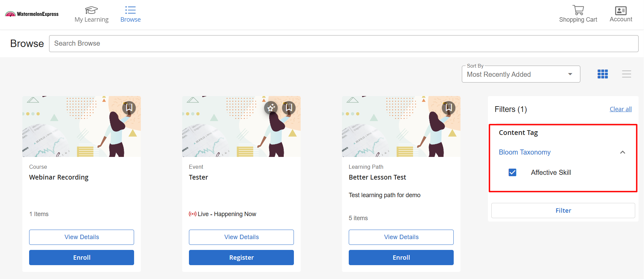644x279 pixels.
Task: Apply filters with the Filter button
Action: coord(563,210)
